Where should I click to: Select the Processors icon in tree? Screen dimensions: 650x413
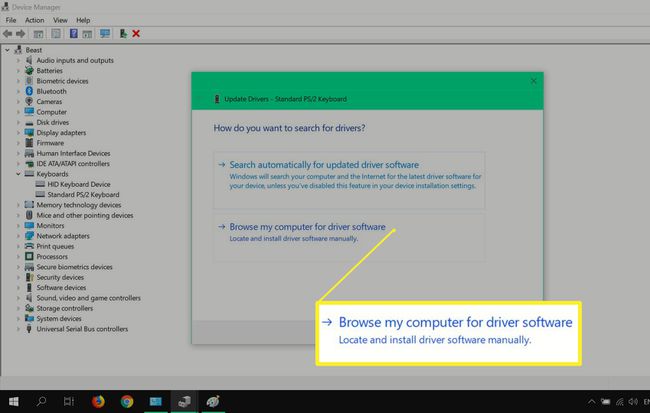point(29,256)
